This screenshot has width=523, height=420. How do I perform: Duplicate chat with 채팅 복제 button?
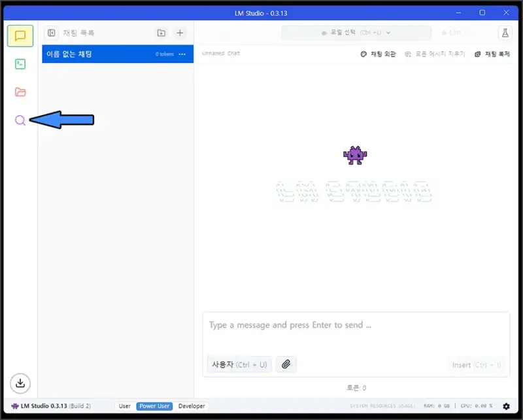(x=492, y=54)
